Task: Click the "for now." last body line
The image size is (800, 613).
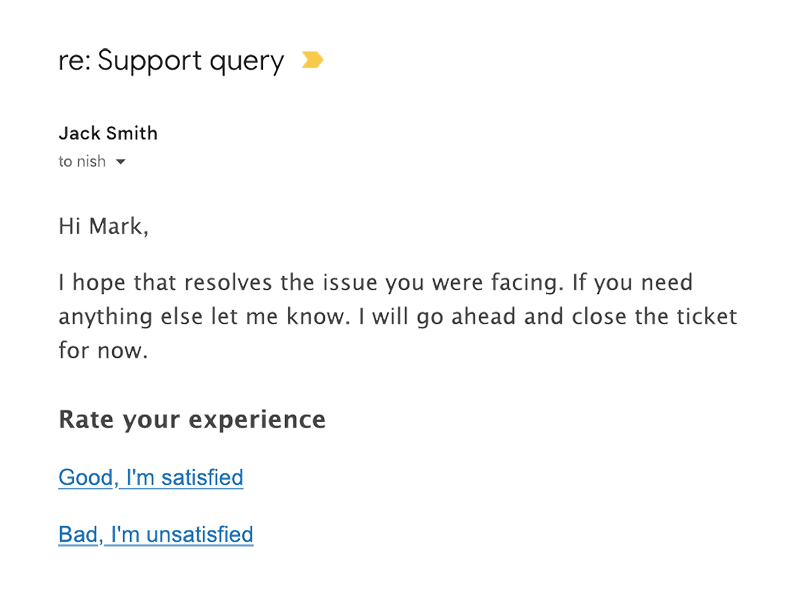Action: pos(103,351)
